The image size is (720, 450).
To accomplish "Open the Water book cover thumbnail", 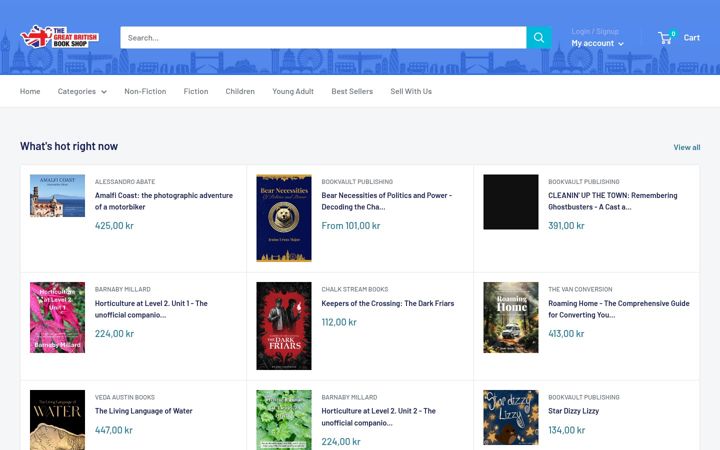I will click(57, 420).
